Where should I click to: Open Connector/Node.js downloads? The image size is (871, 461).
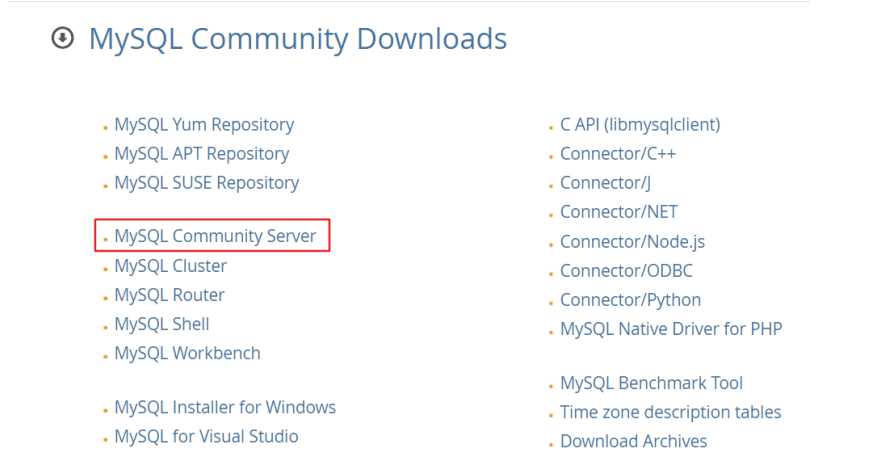pos(632,242)
